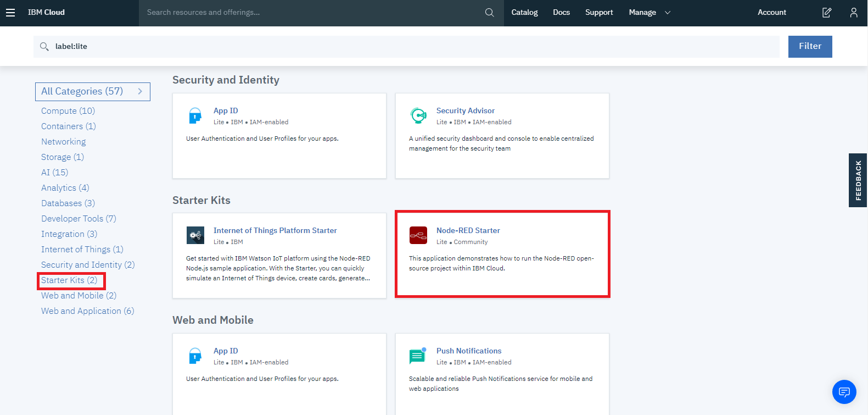Select the Internet of Things (1) category

(x=82, y=250)
